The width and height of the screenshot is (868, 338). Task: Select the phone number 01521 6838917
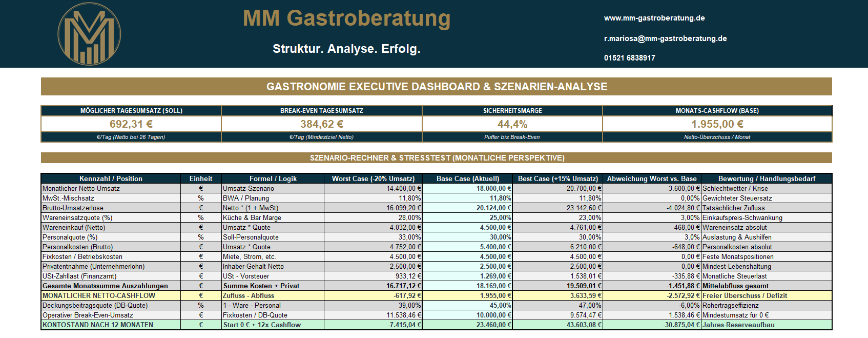coord(629,58)
